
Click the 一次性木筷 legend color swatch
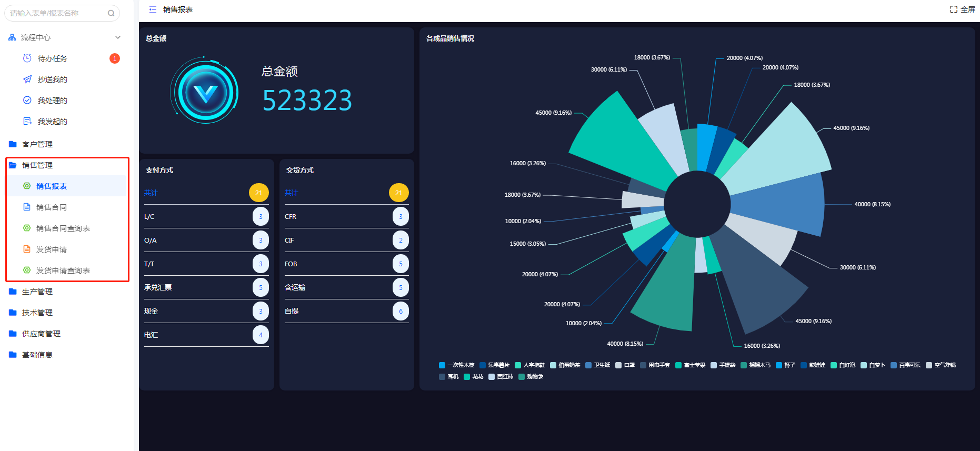[442, 365]
